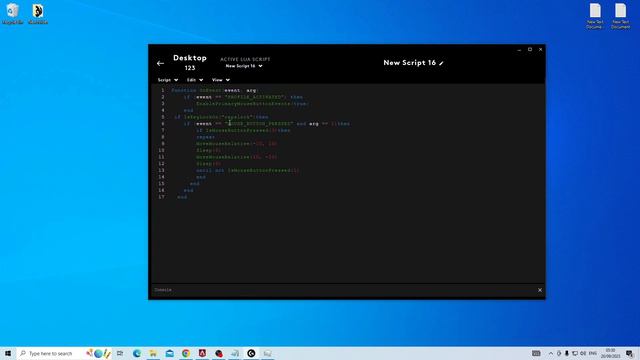Switch ENG input language indicator
The image size is (640, 360).
pos(593,353)
